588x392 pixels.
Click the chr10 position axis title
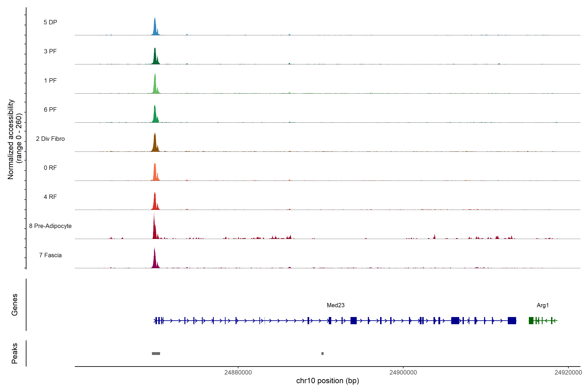(327, 381)
